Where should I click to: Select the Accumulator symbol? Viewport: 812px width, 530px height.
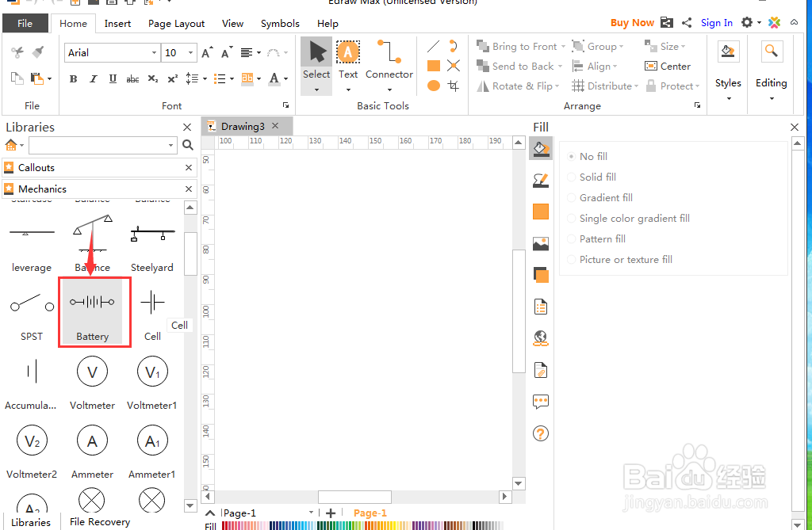[31, 382]
